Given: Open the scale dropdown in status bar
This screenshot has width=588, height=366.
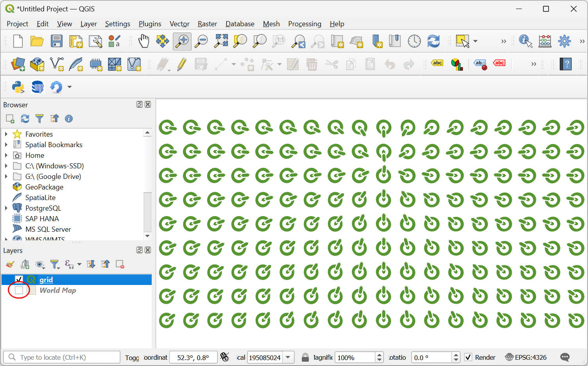Looking at the screenshot, I should coord(288,357).
